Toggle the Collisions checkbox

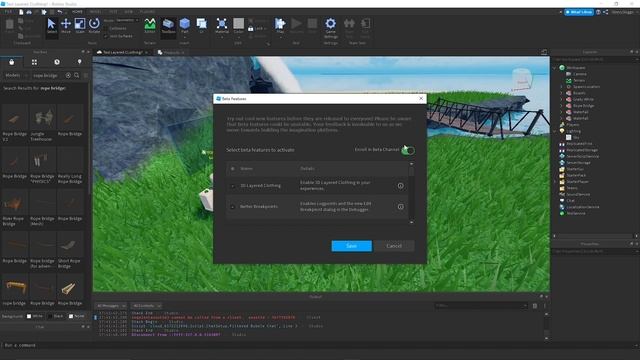coord(106,29)
